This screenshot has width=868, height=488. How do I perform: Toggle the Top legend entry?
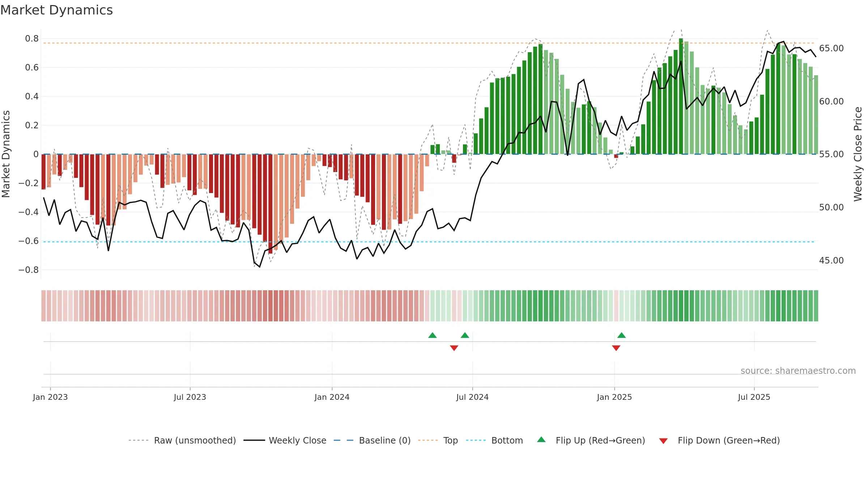coord(438,440)
